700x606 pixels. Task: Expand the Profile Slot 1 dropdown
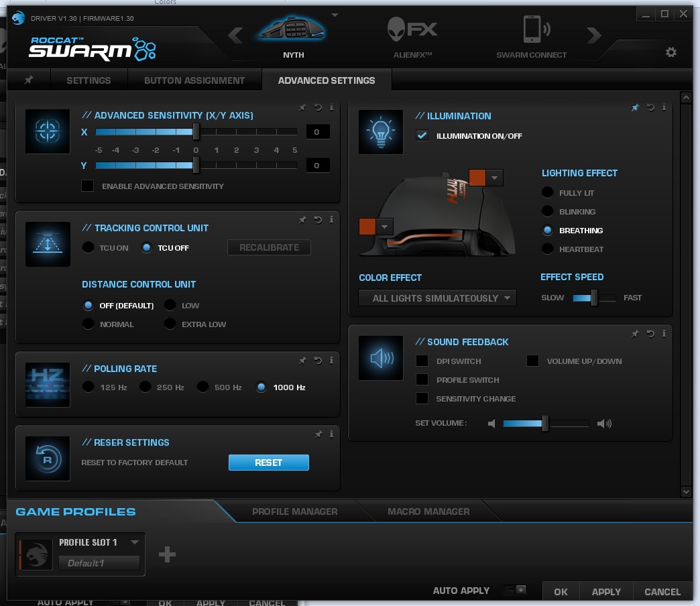tap(134, 542)
